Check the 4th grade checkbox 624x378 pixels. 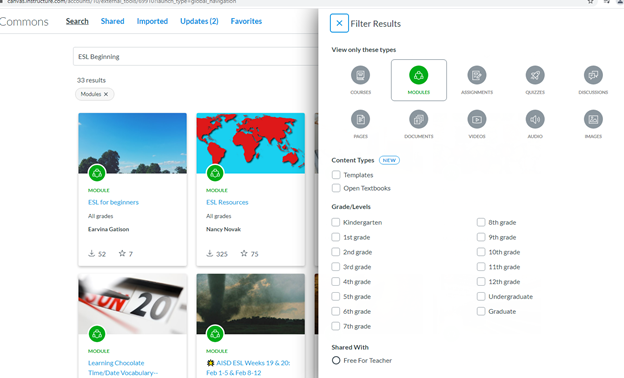[336, 282]
